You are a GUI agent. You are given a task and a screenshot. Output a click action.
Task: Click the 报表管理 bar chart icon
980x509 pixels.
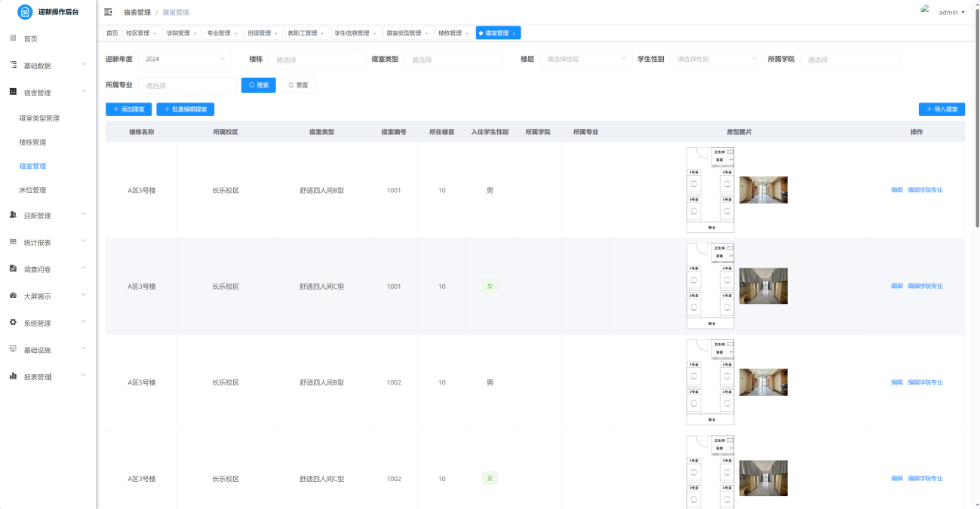(13, 376)
